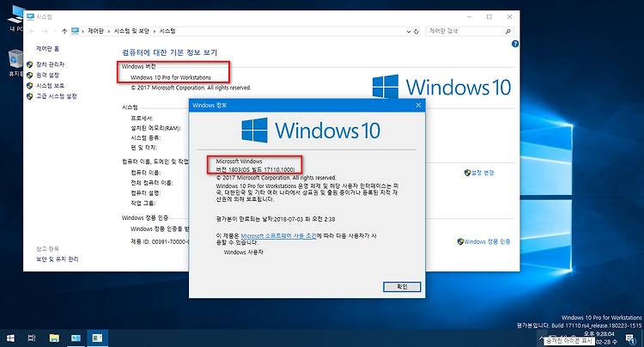The image size is (644, 347).
Task: Minimize the System window
Action: click(469, 17)
